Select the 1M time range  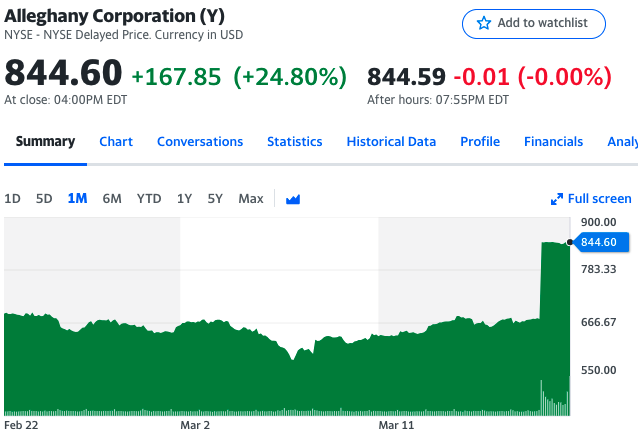(x=77, y=199)
